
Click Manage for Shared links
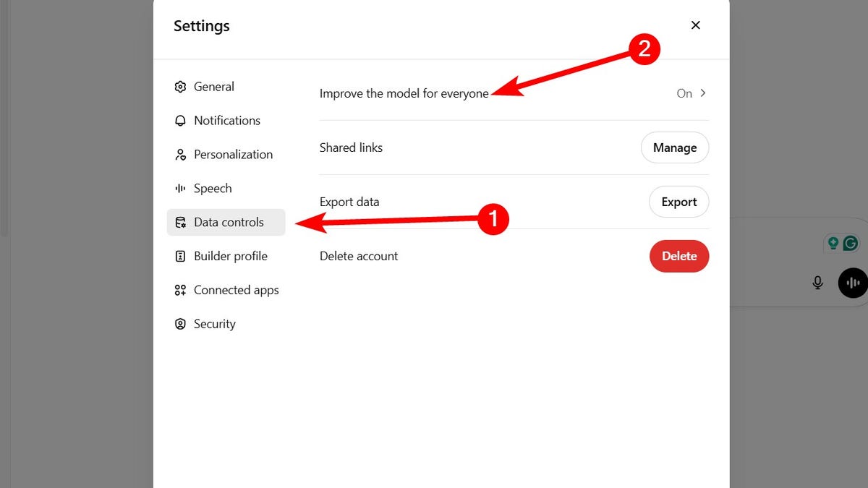coord(674,147)
